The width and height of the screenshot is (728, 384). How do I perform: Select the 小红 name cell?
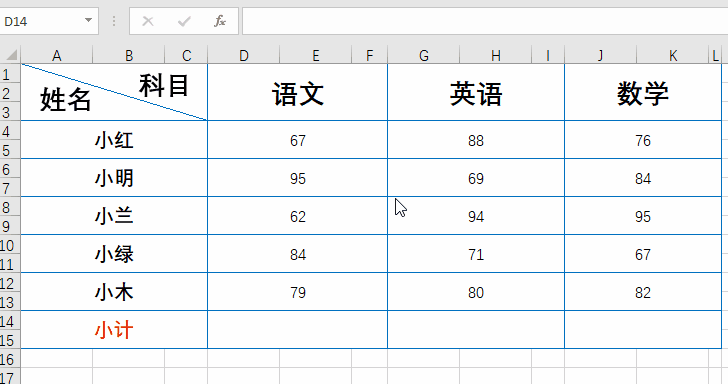pos(114,140)
